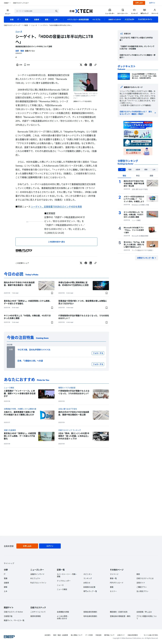Image resolution: width=162 pixels, height=644 pixels.
Task: Bookmark the 多様な生成AIが既に開発現場に定着 pick
Action: (106, 293)
